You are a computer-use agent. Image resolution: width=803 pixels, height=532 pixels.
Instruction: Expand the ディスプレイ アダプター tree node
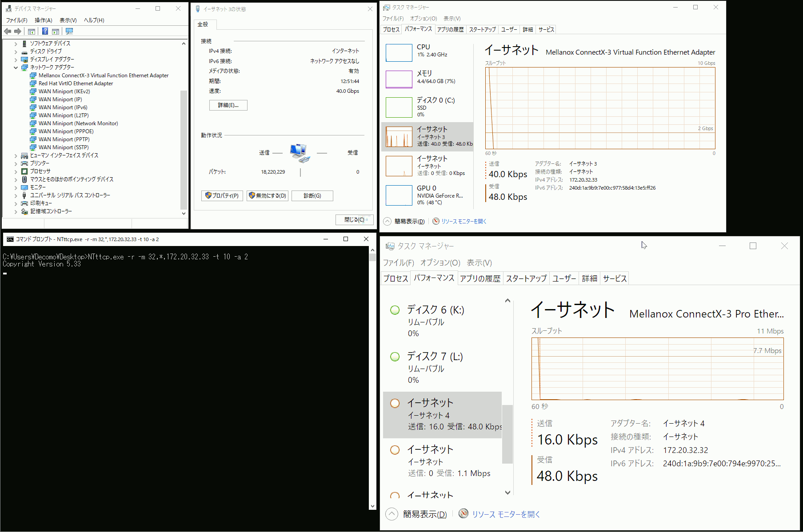tap(16, 60)
